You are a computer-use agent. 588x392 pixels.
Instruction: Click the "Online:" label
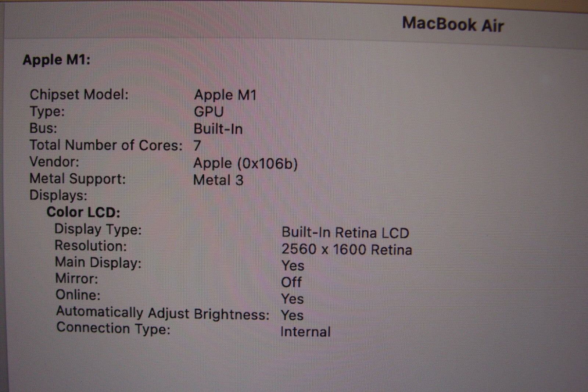(78, 295)
